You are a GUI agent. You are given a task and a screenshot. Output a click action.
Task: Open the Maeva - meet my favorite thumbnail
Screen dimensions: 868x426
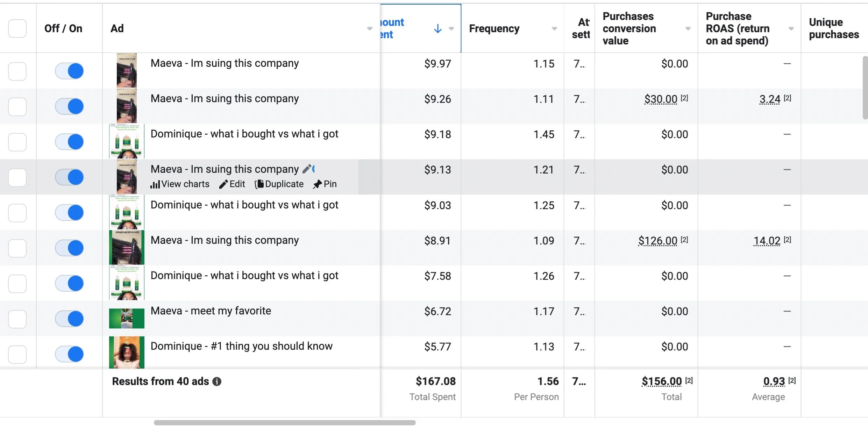(x=127, y=318)
